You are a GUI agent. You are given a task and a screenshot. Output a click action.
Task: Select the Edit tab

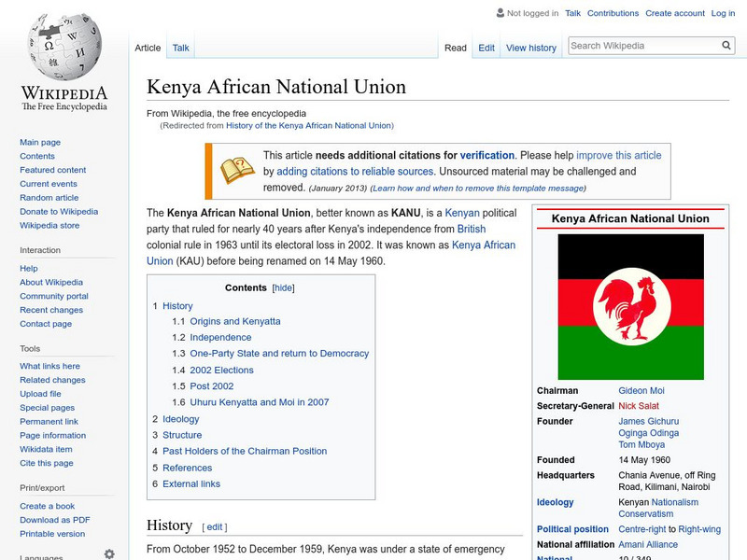[486, 48]
